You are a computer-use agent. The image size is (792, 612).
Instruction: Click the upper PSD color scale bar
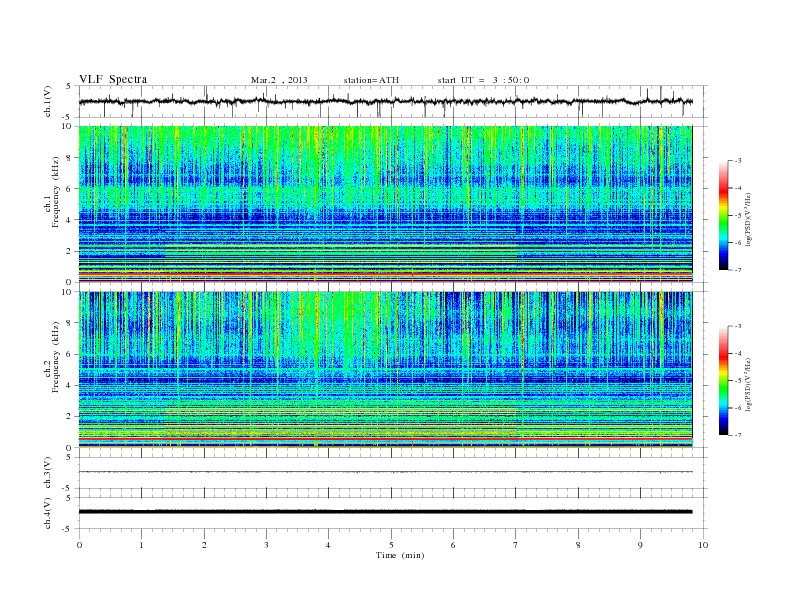[723, 215]
